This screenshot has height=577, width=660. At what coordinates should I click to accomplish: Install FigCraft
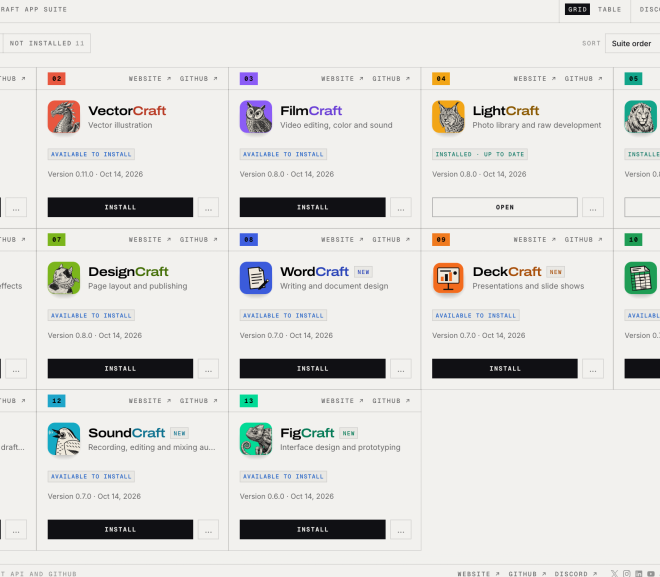[313, 529]
